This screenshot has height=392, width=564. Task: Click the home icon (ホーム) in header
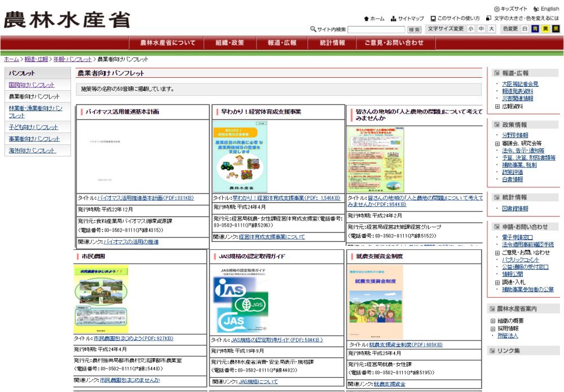367,19
